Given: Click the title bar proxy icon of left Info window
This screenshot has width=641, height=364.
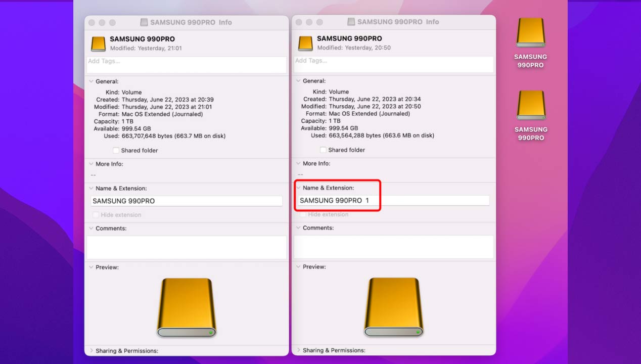Looking at the screenshot, I should [x=144, y=22].
